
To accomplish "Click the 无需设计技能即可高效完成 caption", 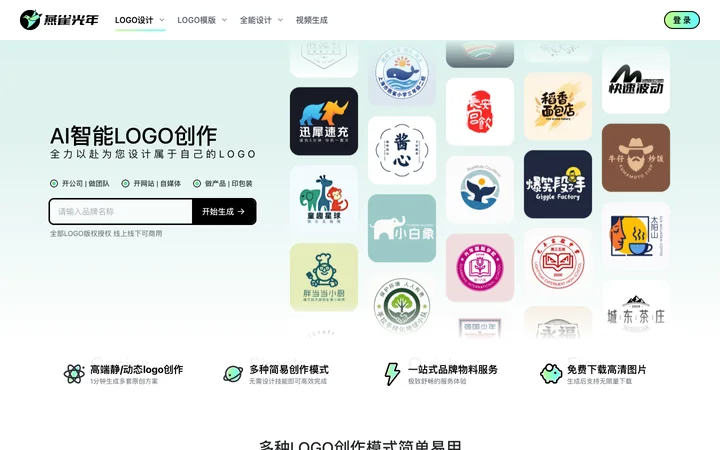I will tap(288, 381).
